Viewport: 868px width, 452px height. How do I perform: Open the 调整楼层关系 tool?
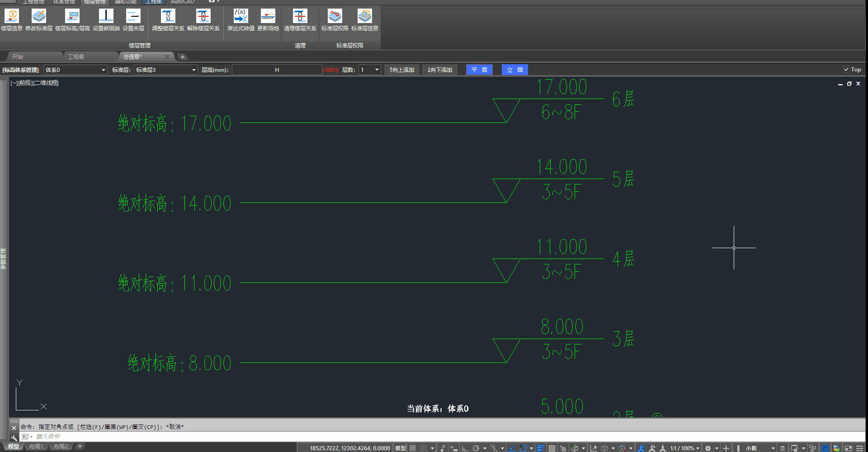coord(168,20)
